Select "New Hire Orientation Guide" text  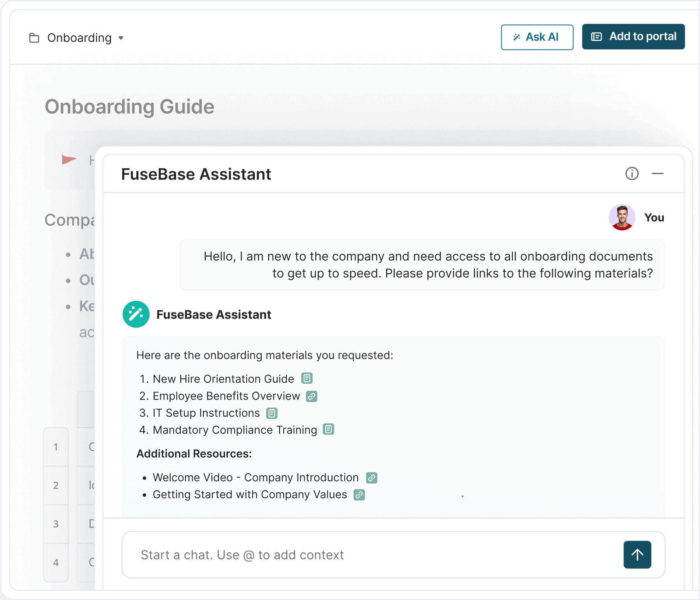click(x=224, y=379)
